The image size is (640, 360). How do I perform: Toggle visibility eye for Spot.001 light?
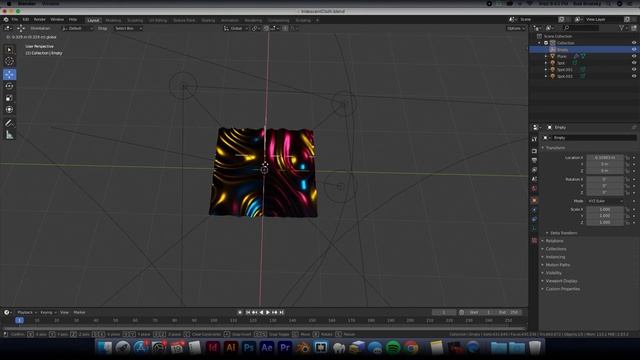pos(634,69)
